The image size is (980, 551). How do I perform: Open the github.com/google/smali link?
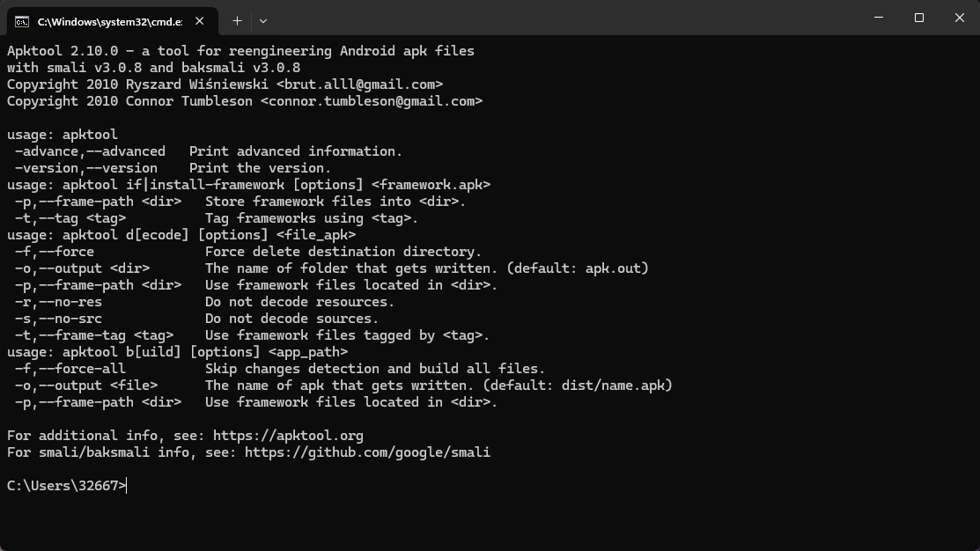tap(367, 452)
